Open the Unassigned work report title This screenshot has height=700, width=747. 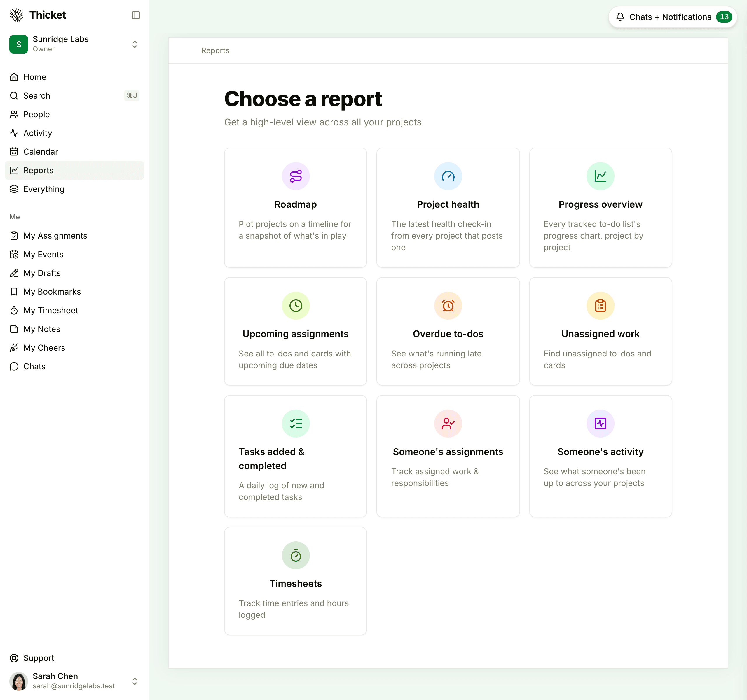point(601,334)
